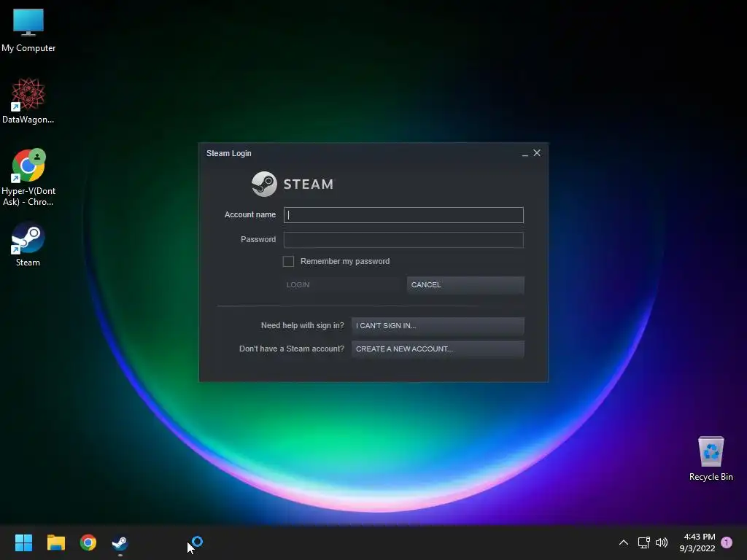Select the DataWagon desktop shortcut
Image resolution: width=747 pixels, height=560 pixels.
tap(28, 101)
